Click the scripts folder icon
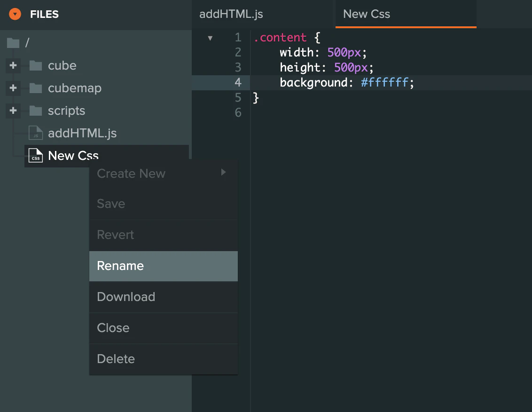This screenshot has height=412, width=532. 36,111
